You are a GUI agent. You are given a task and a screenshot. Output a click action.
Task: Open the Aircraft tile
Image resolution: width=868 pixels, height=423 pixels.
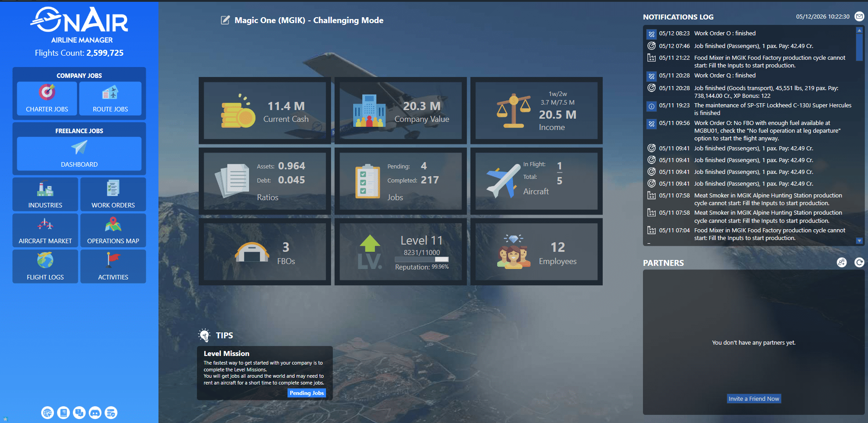click(537, 181)
